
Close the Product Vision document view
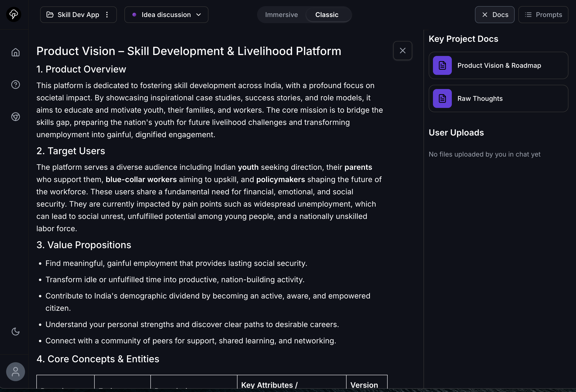tap(402, 51)
